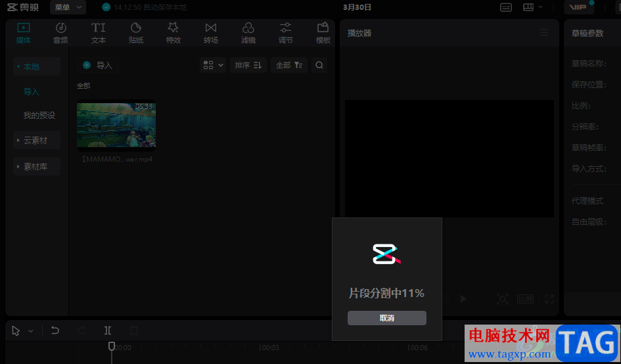Open the keyboard shortcuts icon
Screen dimensions: 621x364
click(x=506, y=7)
